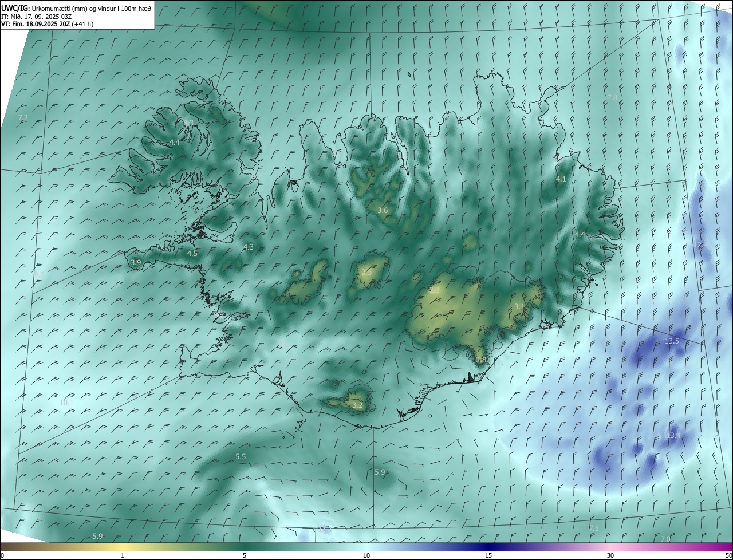Viewport: 733px width, 560px height.
Task: Click the 4.3 value on the map
Action: pyautogui.click(x=248, y=247)
